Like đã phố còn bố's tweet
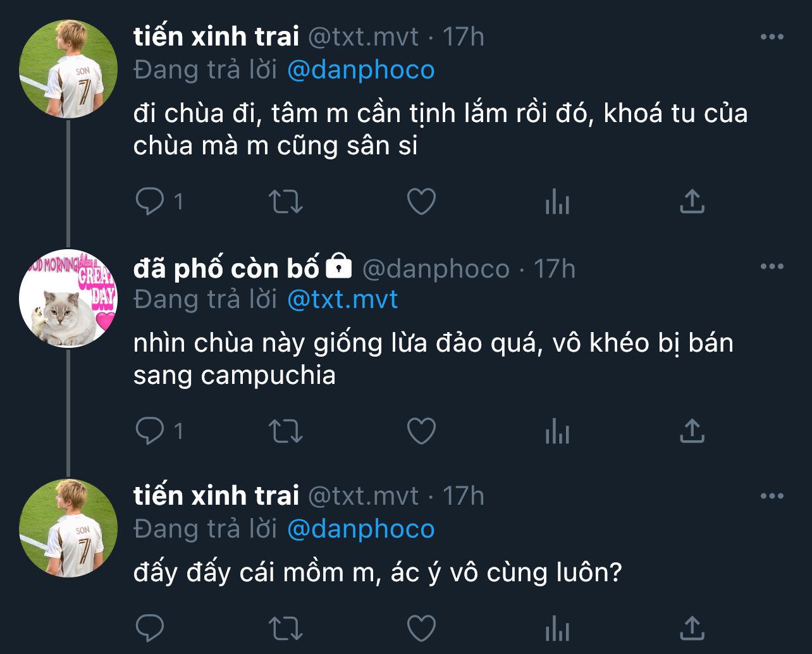The height and width of the screenshot is (654, 812). (421, 431)
